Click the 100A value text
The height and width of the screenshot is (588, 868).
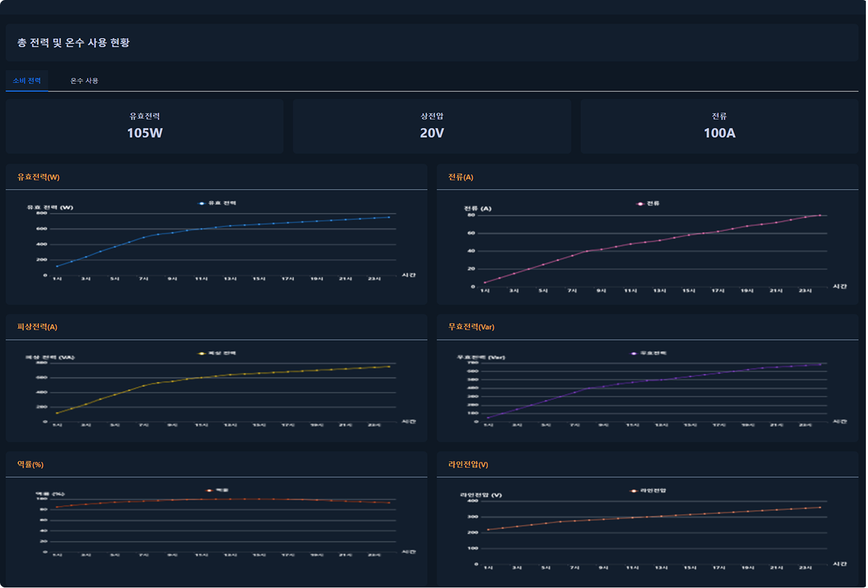coord(720,133)
